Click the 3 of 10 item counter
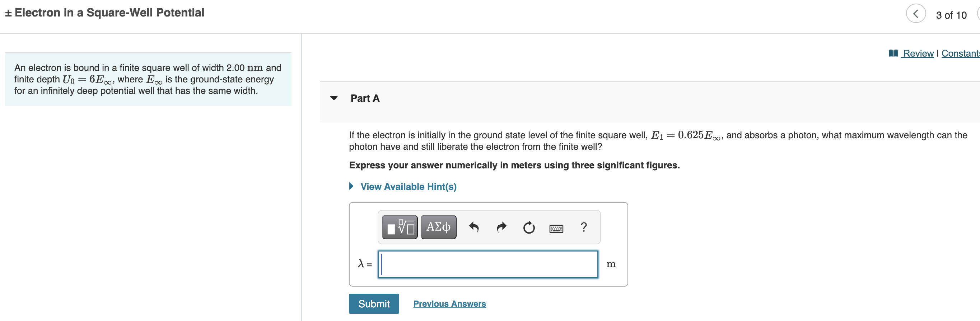The height and width of the screenshot is (321, 980). (x=951, y=15)
